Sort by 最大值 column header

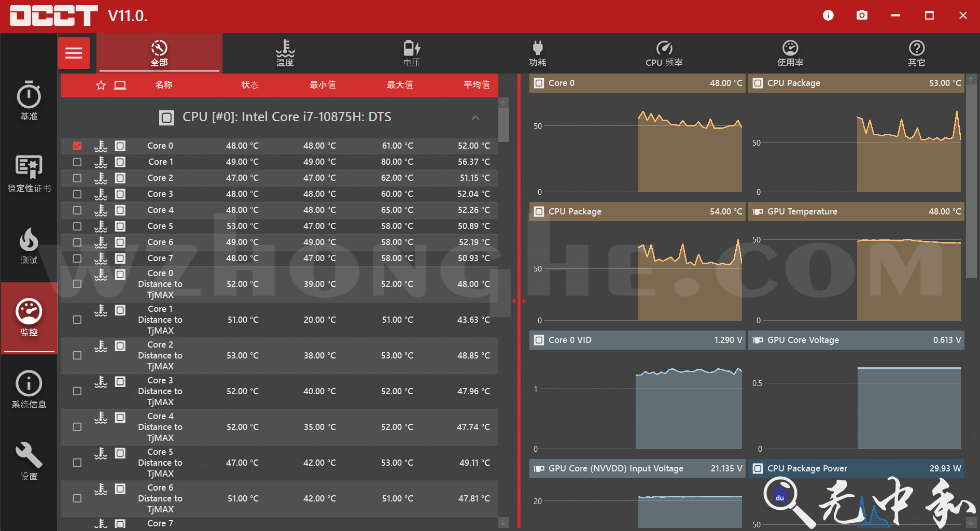400,85
